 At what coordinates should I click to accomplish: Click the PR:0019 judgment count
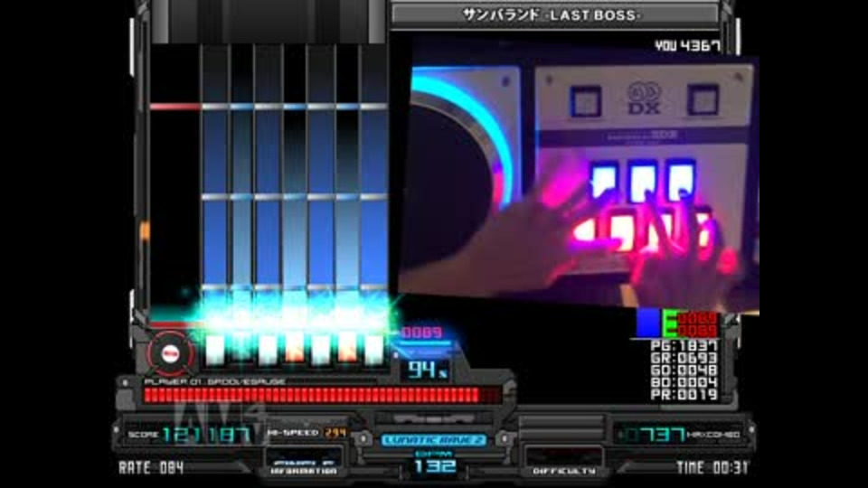684,395
